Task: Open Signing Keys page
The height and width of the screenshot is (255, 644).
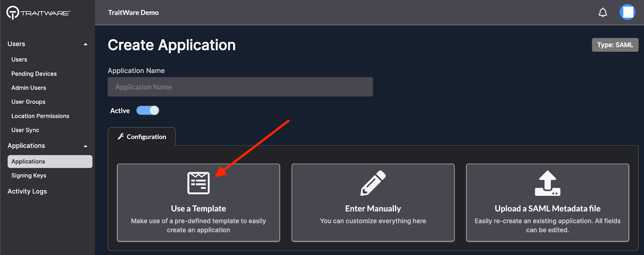Action: tap(29, 175)
